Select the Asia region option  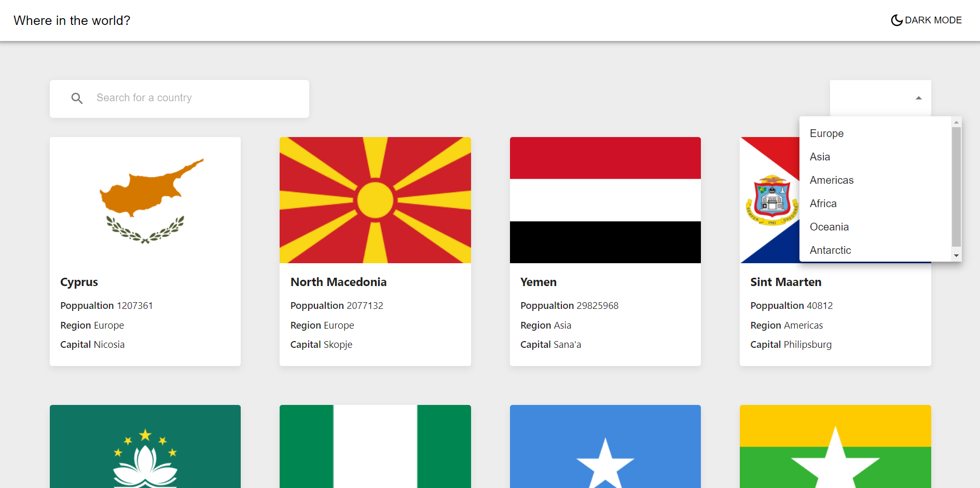pos(820,157)
